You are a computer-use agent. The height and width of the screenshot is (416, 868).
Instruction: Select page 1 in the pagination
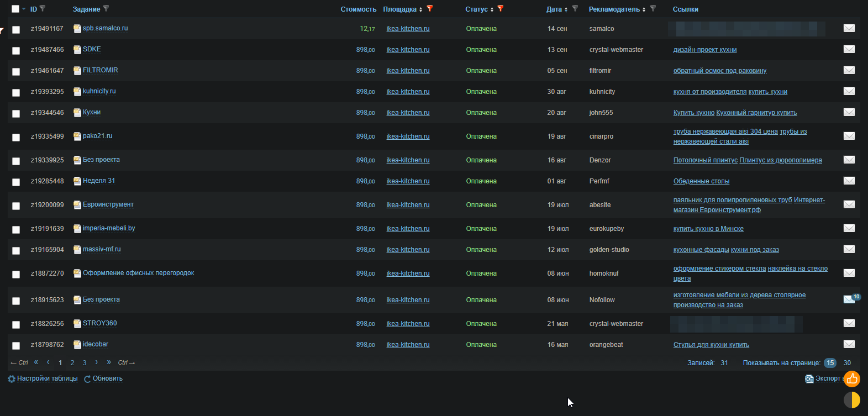tap(60, 363)
